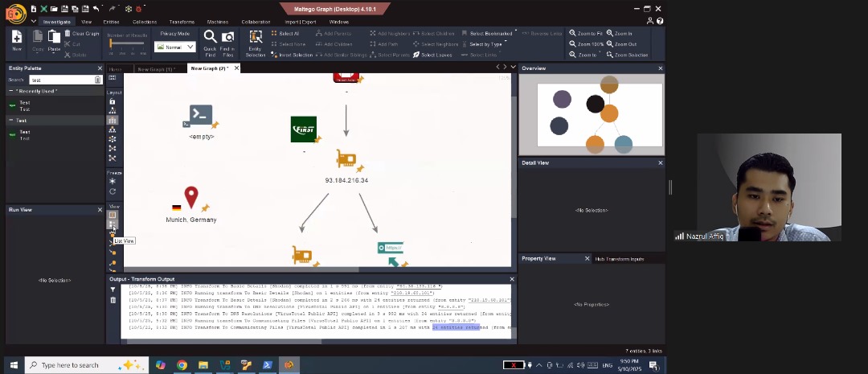868x374 pixels.
Task: Toggle the Freeze layout snowflake button
Action: pos(113,181)
